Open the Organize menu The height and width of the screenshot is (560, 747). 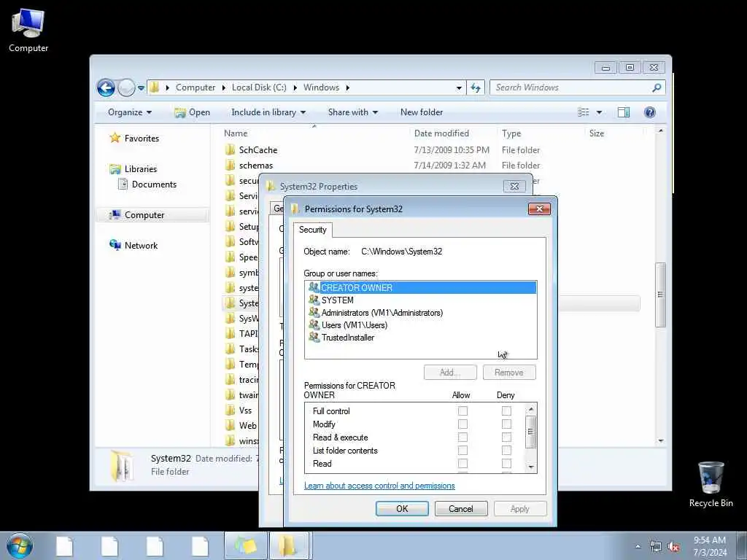(130, 112)
